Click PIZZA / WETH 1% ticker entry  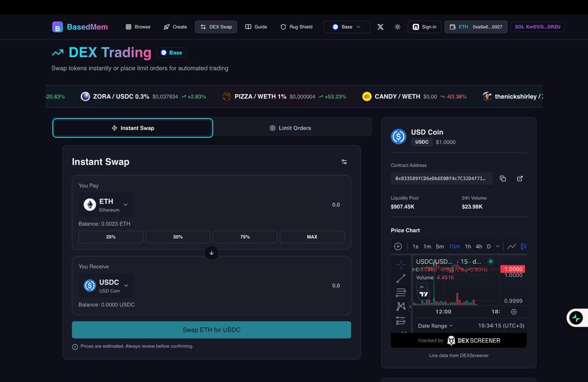[x=284, y=97]
